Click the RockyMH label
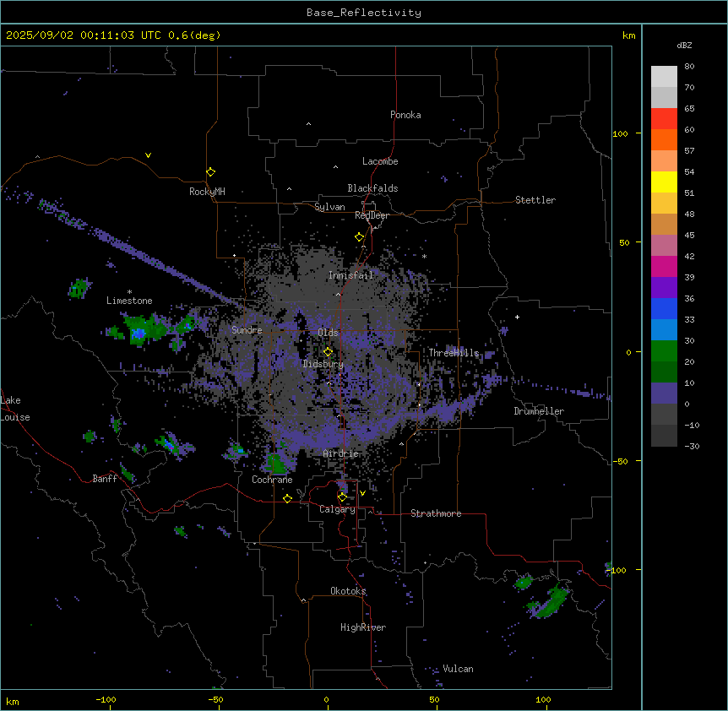728x711 pixels. point(207,192)
